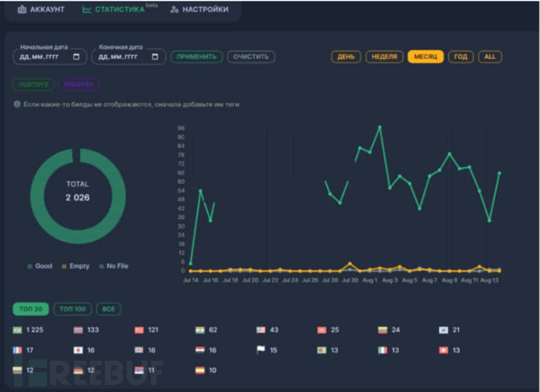Switch to the НАСТРОЙКИ tab
The height and width of the screenshot is (392, 540).
199,9
